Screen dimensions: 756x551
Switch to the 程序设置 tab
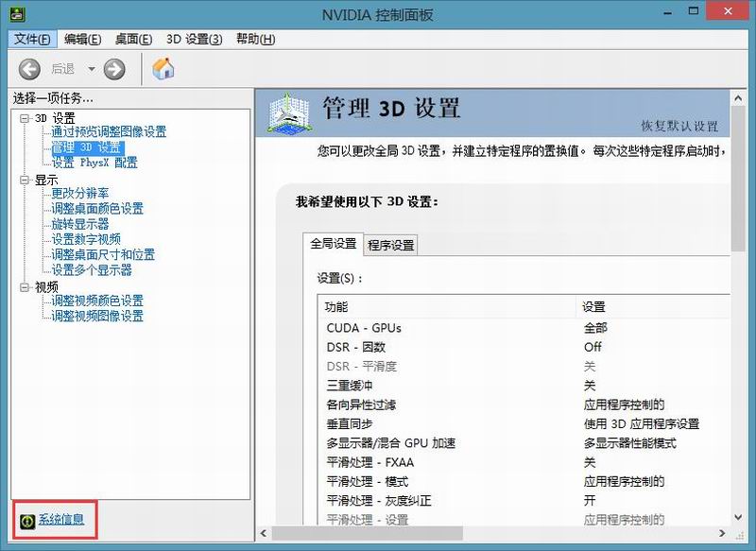point(390,246)
